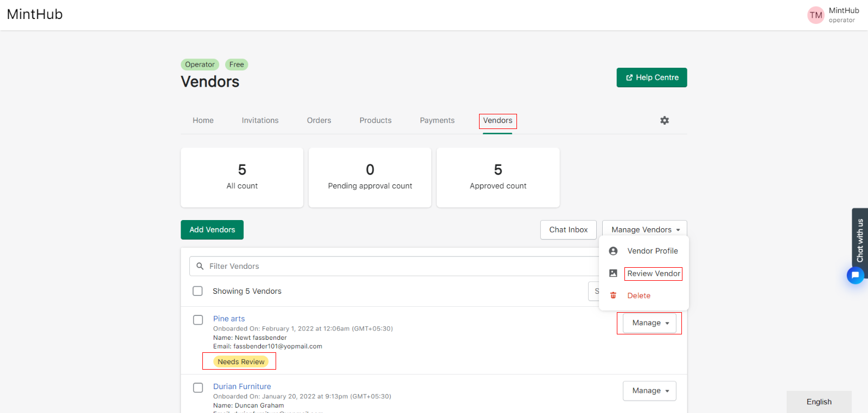Click the Help Centre external-link icon
Image resolution: width=868 pixels, height=413 pixels.
[629, 78]
